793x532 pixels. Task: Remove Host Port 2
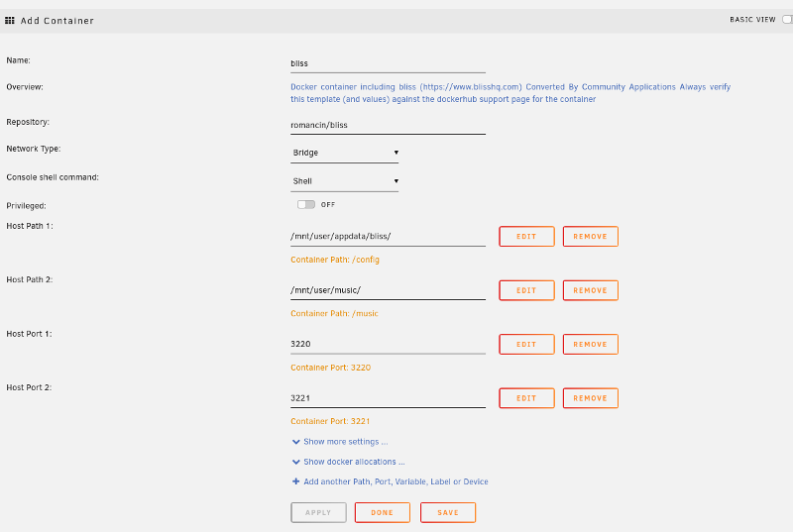[x=590, y=398]
